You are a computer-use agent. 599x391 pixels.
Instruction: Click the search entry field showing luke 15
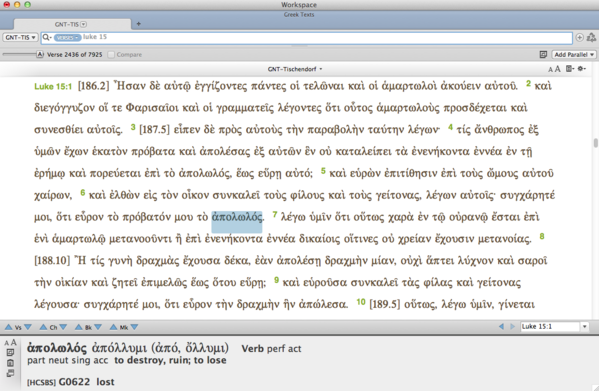coord(307,37)
